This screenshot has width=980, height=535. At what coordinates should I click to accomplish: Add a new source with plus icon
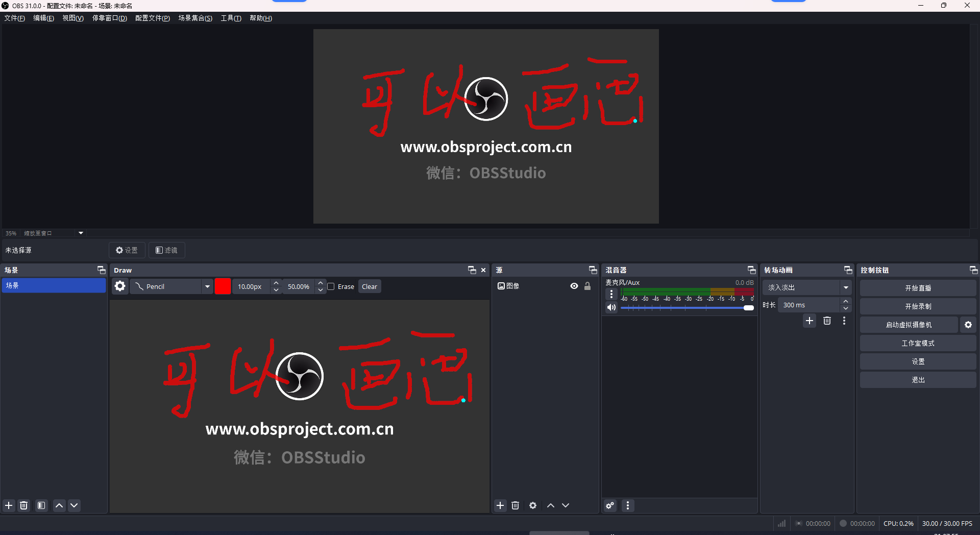[500, 505]
